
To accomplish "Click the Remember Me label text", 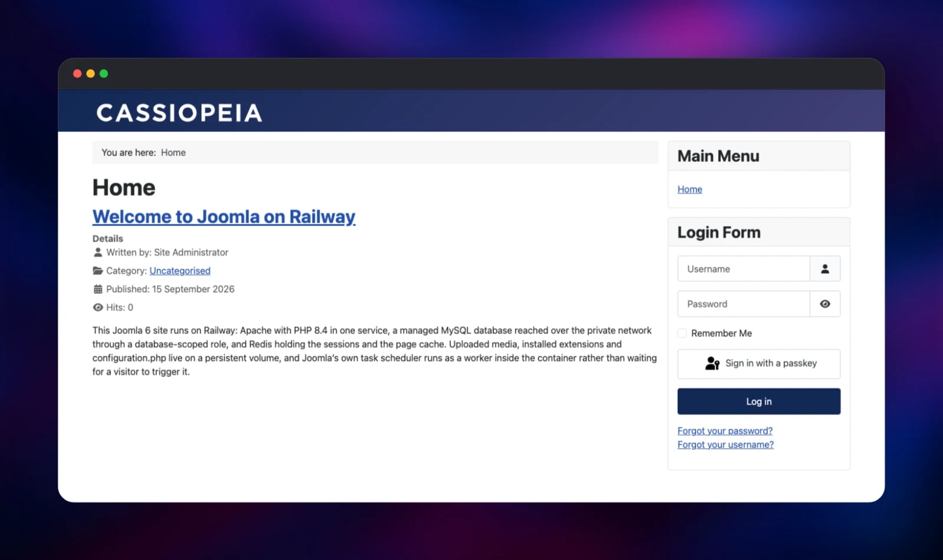I will pos(721,333).
